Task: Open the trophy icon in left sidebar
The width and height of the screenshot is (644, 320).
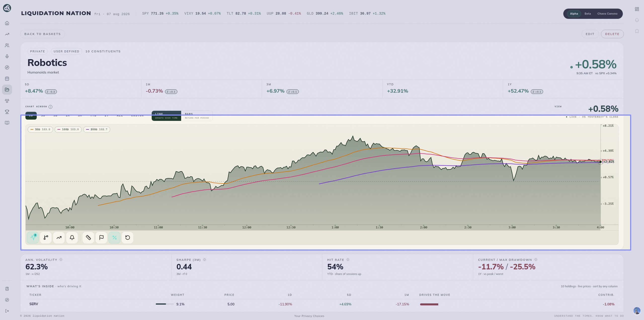Action: 7,112
